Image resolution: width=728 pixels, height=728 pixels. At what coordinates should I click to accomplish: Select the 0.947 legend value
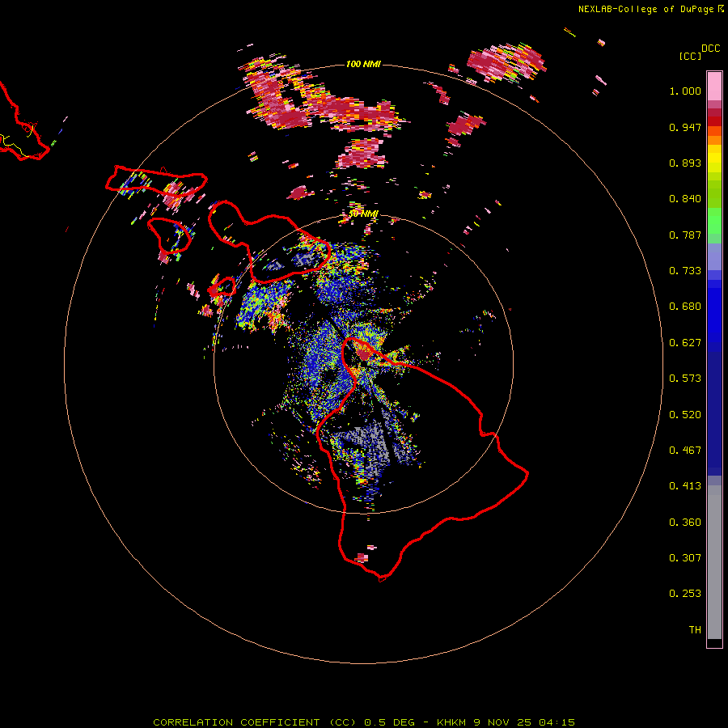tap(685, 127)
